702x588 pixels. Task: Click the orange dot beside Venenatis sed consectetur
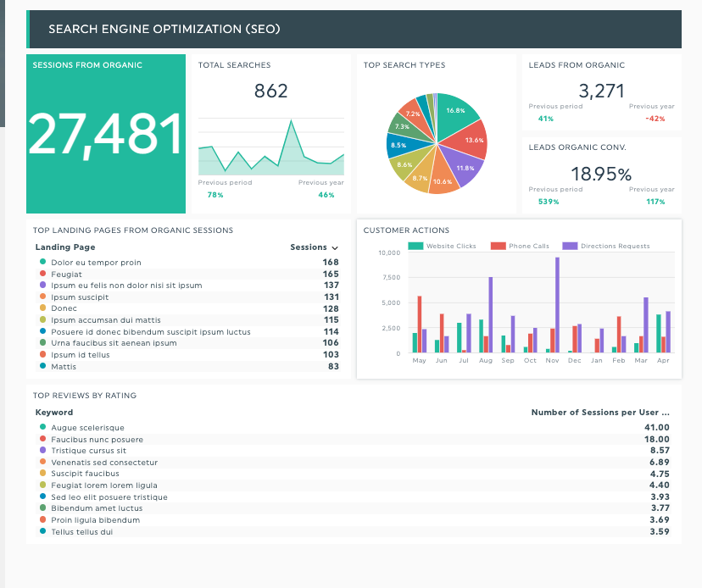(x=42, y=463)
